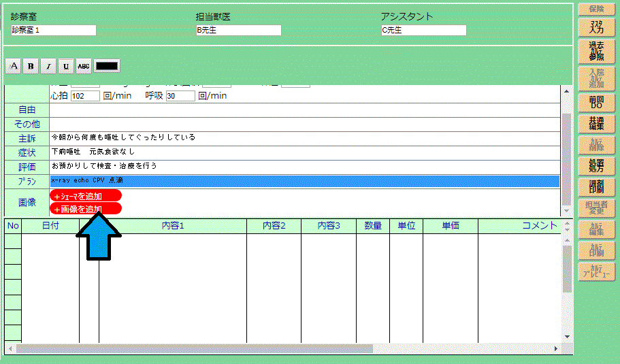Viewport: 620px width, 364px height.
Task: Click the 日付 column header
Action: click(x=50, y=226)
